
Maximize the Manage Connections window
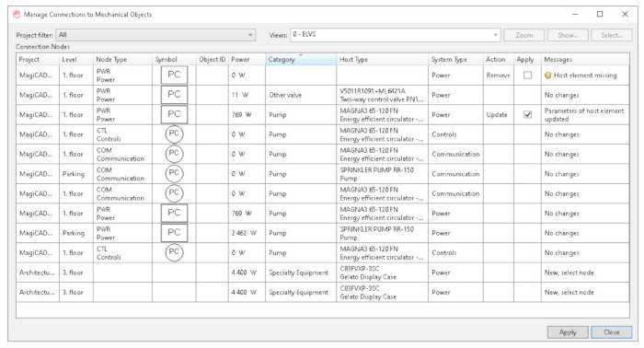tap(600, 15)
